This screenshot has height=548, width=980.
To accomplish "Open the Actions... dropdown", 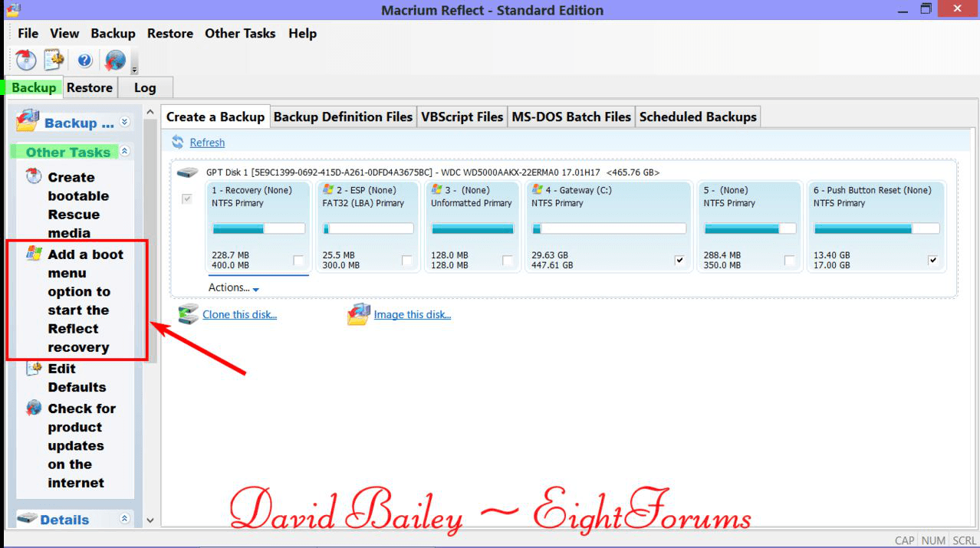I will click(x=234, y=287).
